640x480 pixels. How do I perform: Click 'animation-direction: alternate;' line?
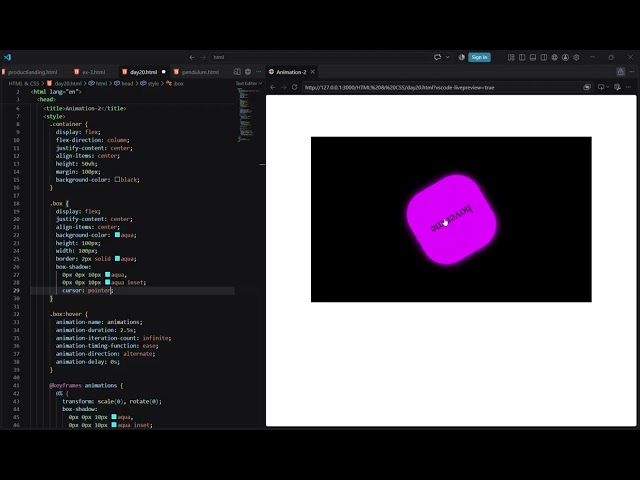coord(105,353)
